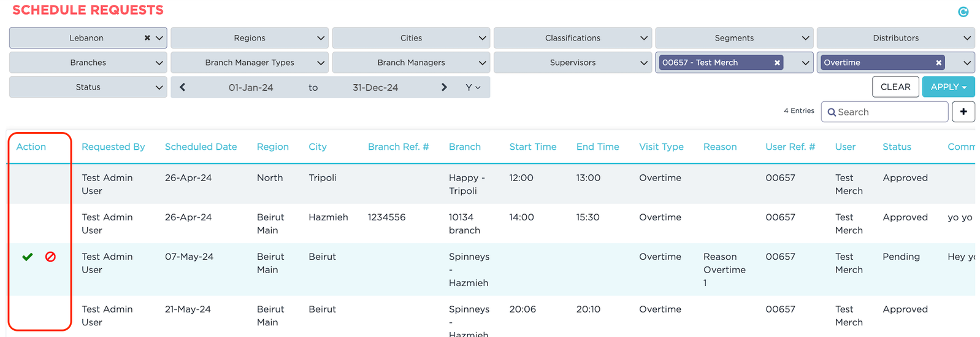Sort by Scheduled Date column header
This screenshot has width=980, height=337.
[x=201, y=147]
